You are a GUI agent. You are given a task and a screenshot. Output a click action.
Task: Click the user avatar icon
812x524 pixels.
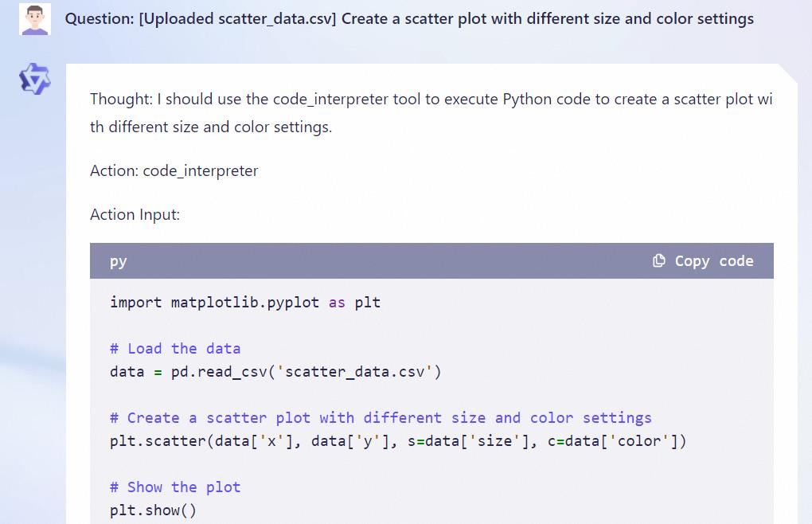tap(34, 19)
